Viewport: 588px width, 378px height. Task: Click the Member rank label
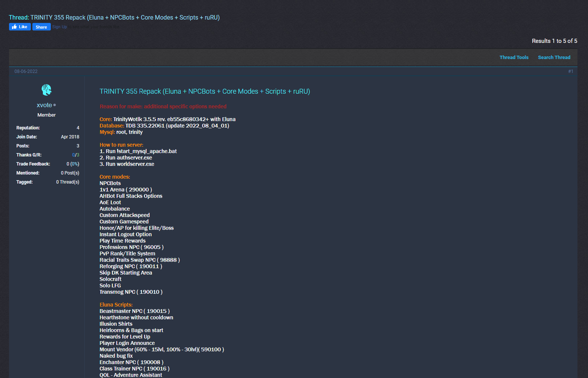pyautogui.click(x=46, y=115)
